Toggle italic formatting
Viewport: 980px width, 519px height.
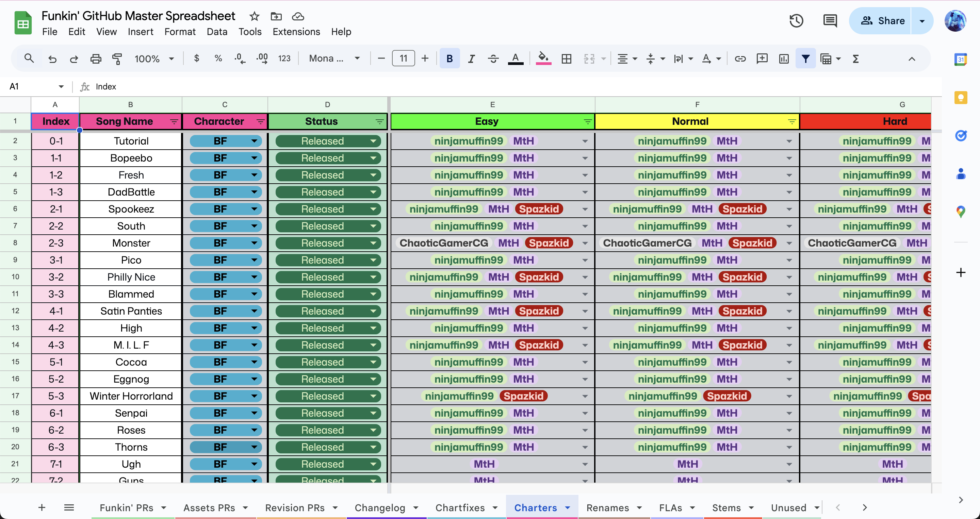(x=471, y=58)
